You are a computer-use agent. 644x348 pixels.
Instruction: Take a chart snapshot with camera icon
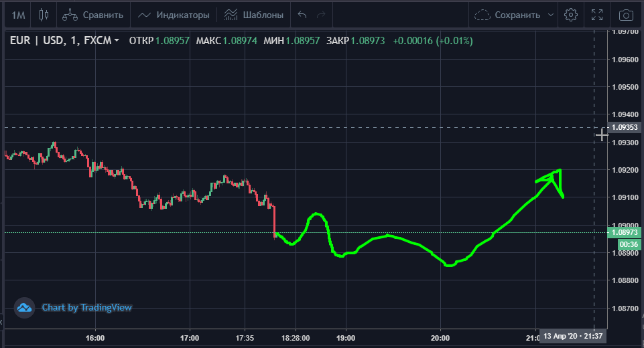pos(626,15)
